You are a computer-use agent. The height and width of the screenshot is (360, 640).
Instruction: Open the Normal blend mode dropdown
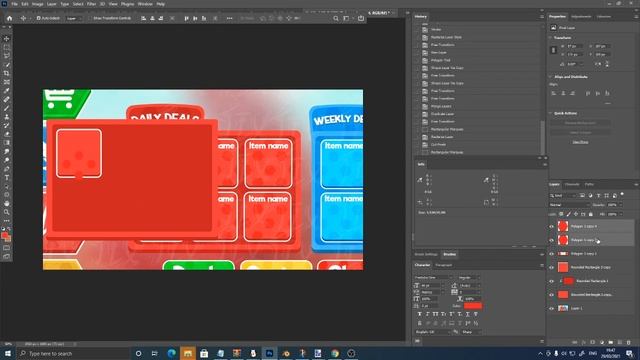coord(569,205)
